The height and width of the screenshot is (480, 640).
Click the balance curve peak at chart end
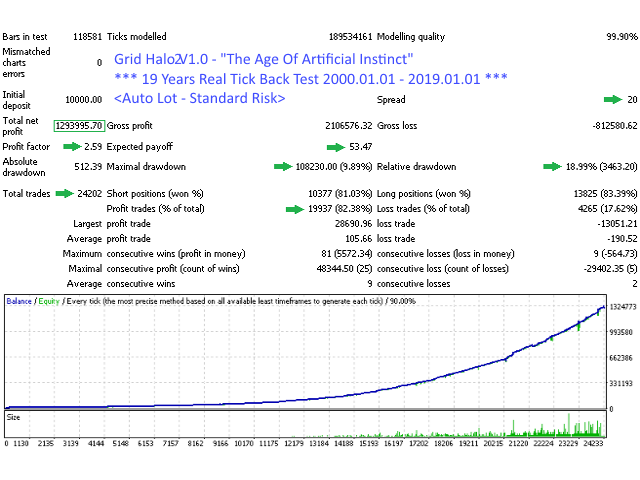click(603, 307)
